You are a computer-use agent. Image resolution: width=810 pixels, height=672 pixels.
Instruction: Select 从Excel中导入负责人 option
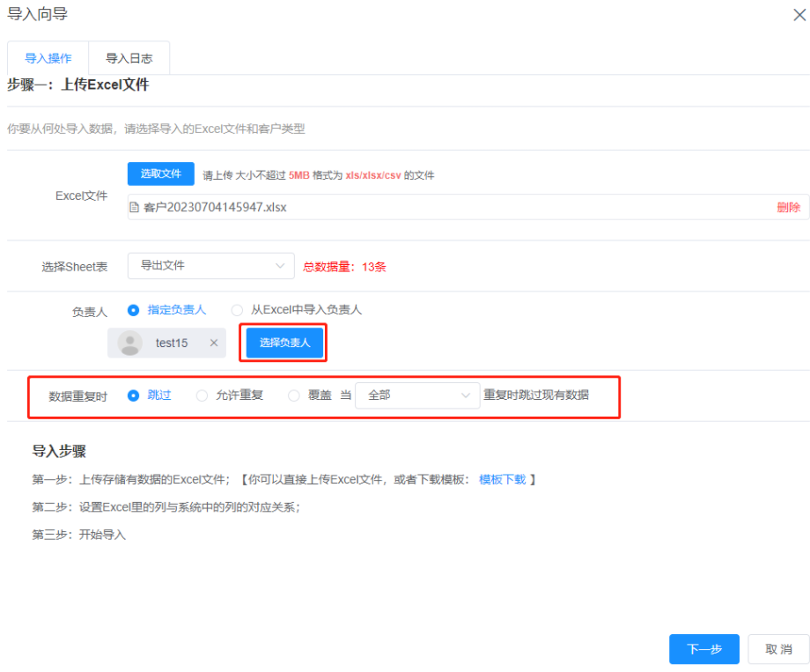tap(236, 310)
